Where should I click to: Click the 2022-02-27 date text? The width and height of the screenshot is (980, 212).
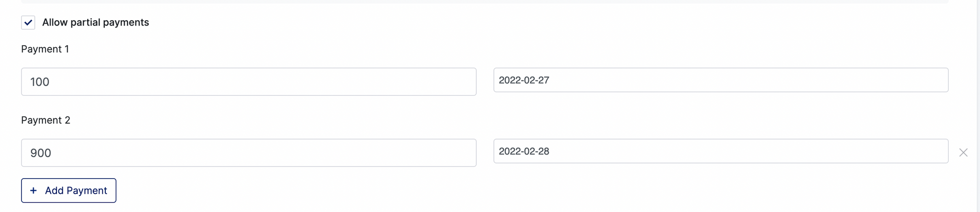coord(524,80)
